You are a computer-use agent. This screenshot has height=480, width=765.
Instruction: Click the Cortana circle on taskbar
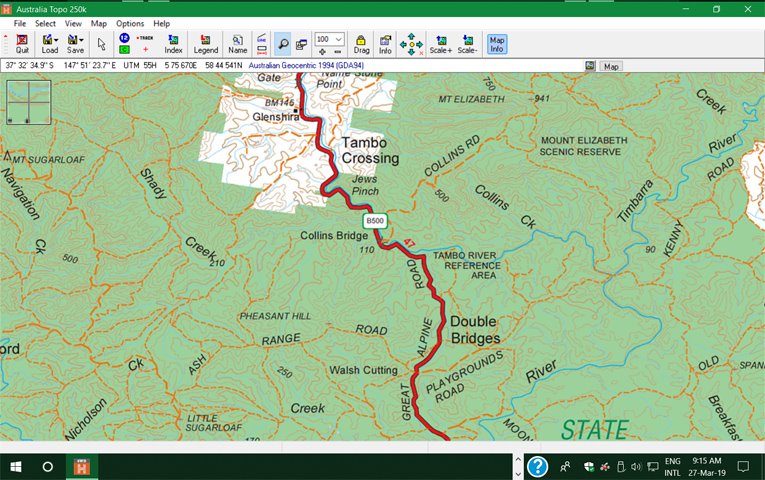pos(48,467)
